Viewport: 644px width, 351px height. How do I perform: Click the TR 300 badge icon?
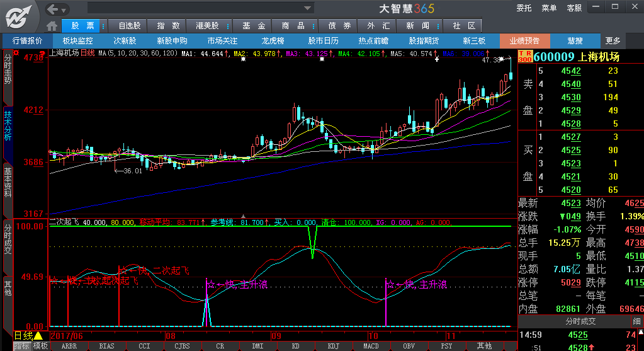pyautogui.click(x=525, y=57)
